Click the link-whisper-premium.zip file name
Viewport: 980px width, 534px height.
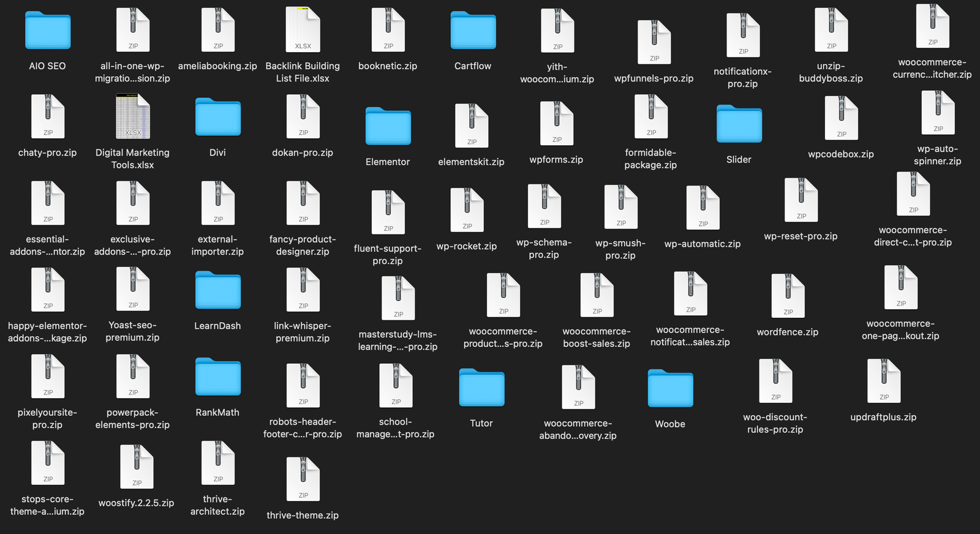click(x=303, y=332)
